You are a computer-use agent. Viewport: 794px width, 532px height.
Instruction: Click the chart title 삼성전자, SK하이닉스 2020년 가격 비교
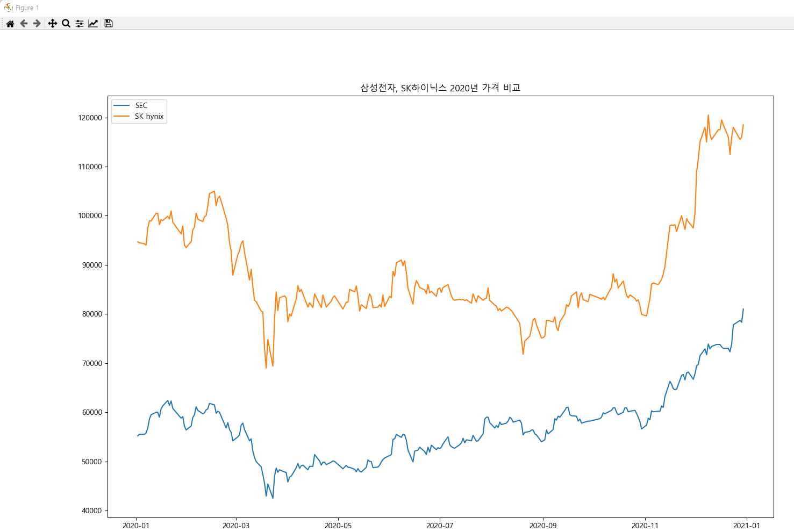click(x=440, y=88)
